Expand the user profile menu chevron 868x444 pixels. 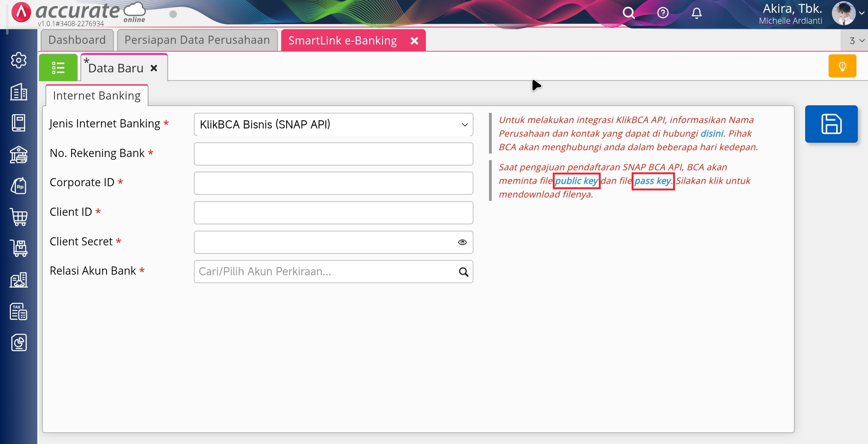[862, 13]
